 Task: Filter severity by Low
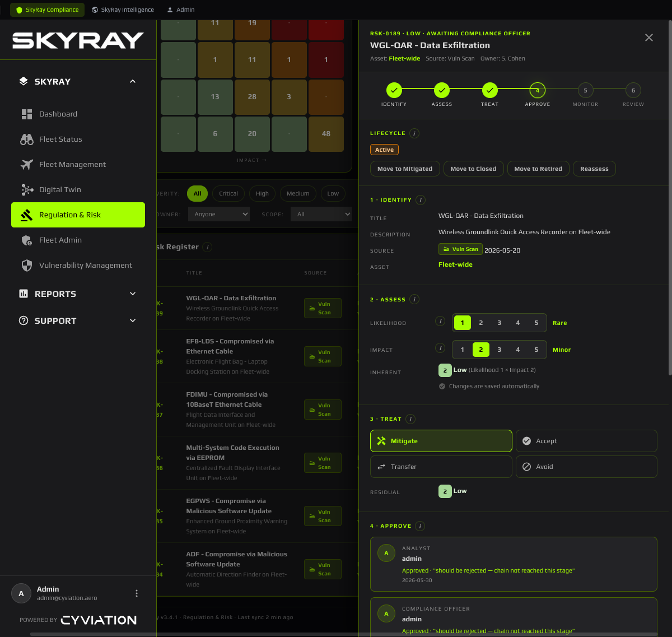click(333, 193)
